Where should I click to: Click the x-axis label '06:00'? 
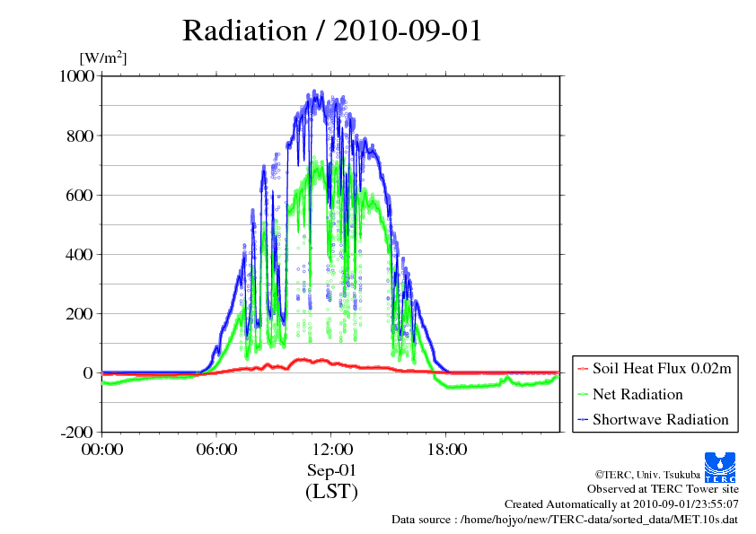tap(216, 450)
